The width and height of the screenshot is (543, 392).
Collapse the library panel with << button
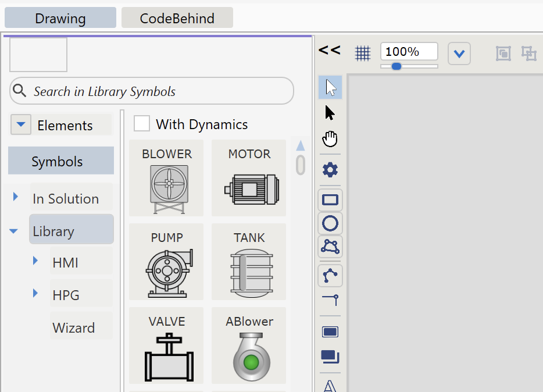pyautogui.click(x=330, y=50)
